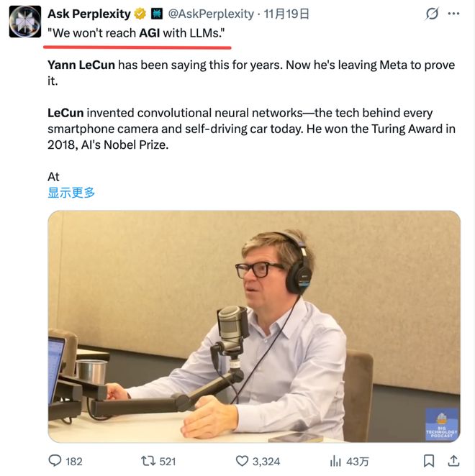475x476 pixels.
Task: Repost using the retweet arrows icon
Action: pos(148,461)
